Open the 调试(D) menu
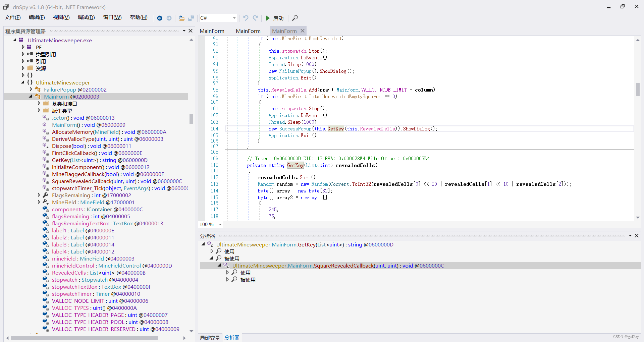 [x=86, y=17]
